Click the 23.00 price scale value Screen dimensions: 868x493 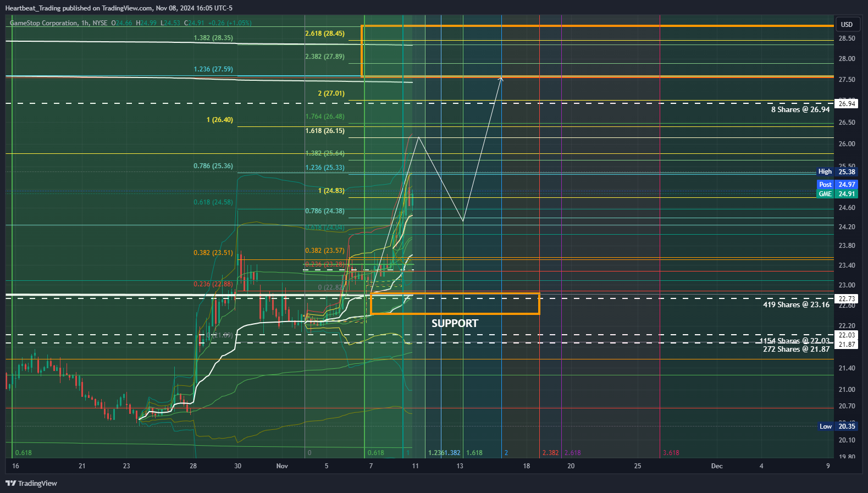(847, 285)
